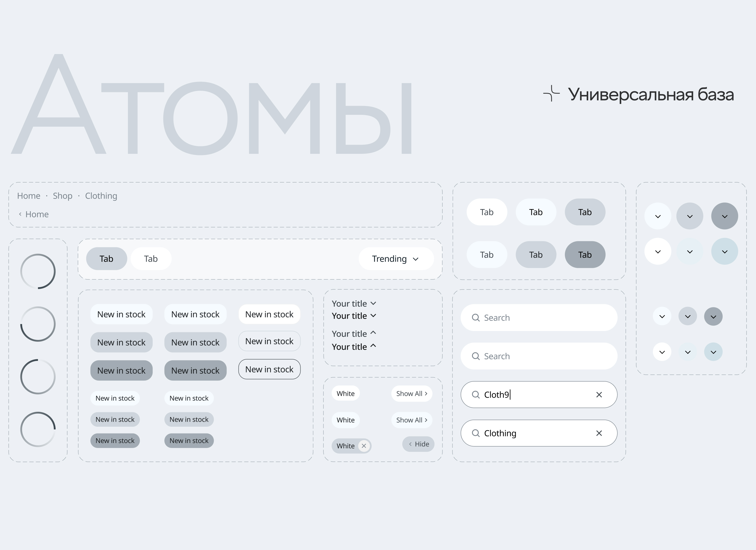
Task: Click the large teal chevron circle button
Action: [x=724, y=252]
